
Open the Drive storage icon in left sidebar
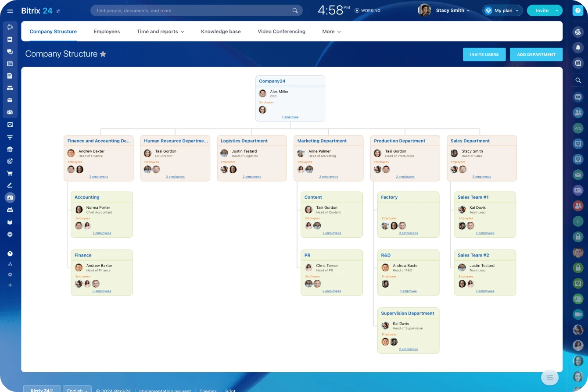coord(10,88)
